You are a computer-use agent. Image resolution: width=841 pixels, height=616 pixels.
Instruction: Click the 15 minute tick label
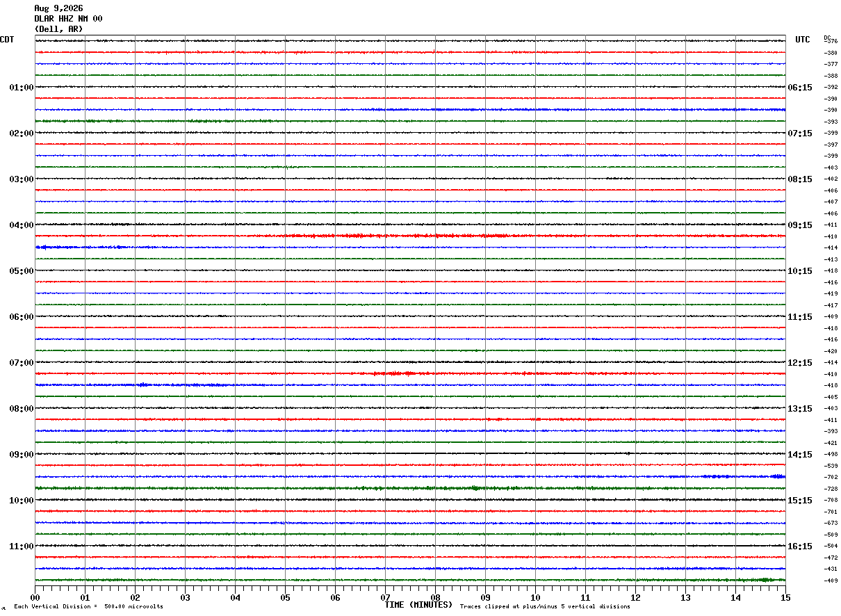point(785,597)
